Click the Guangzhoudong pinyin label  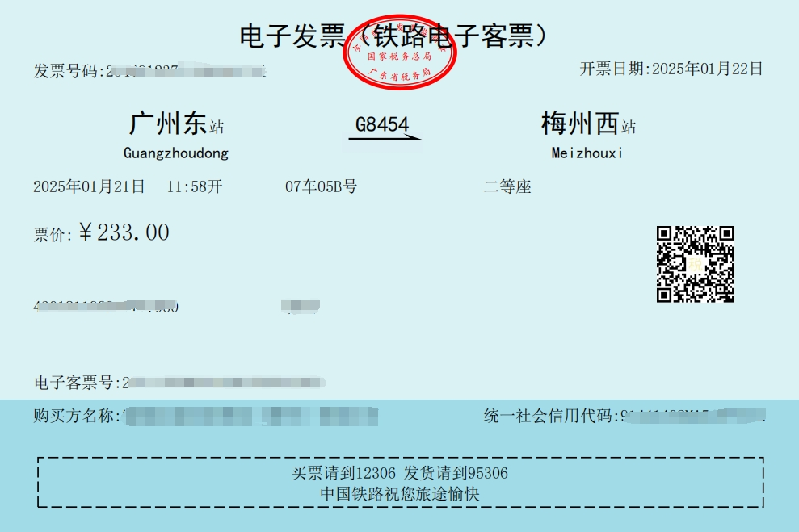tap(176, 153)
